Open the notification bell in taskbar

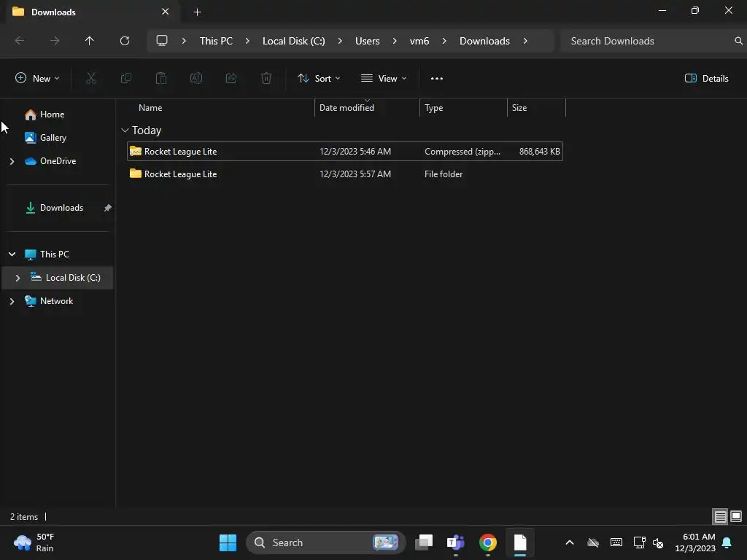coord(727,542)
